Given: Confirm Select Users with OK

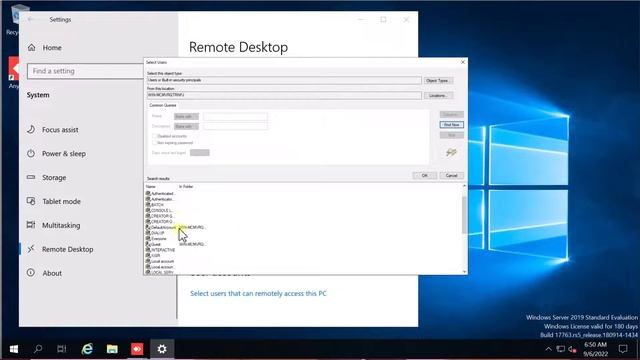Looking at the screenshot, I should click(424, 176).
